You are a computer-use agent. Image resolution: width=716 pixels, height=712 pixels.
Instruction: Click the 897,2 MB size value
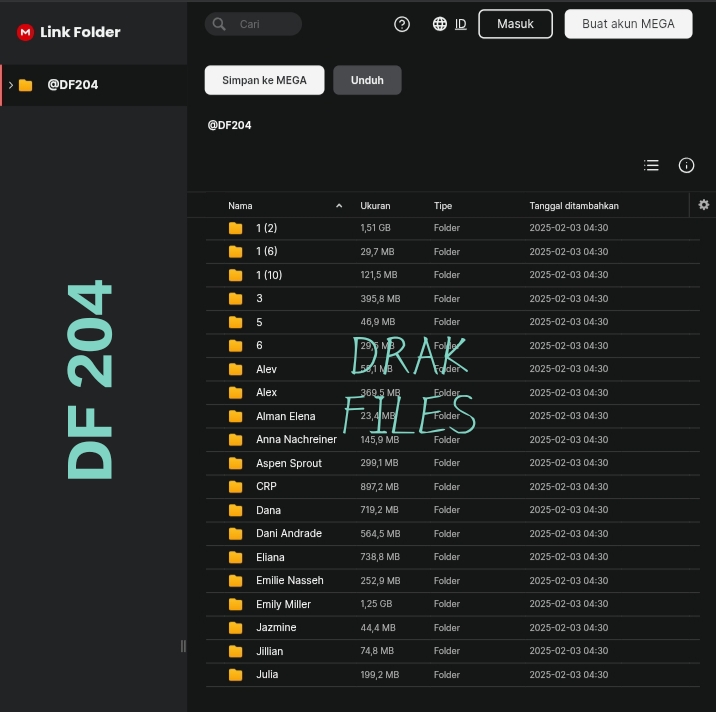[x=379, y=487]
